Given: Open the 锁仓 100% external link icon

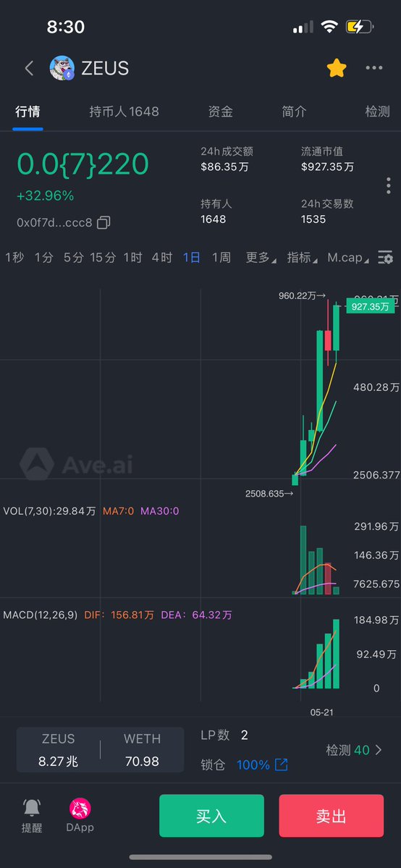Looking at the screenshot, I should [x=282, y=765].
